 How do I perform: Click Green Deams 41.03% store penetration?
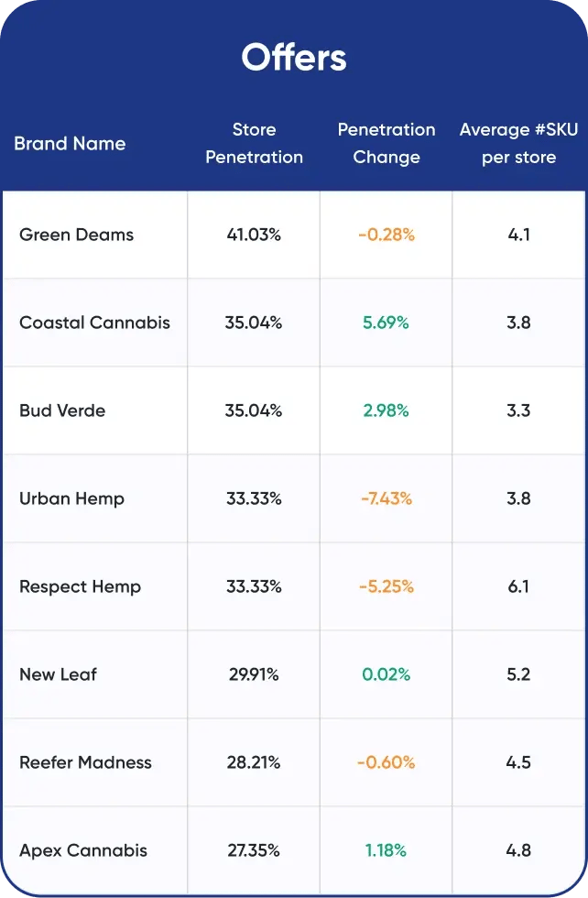tap(254, 235)
